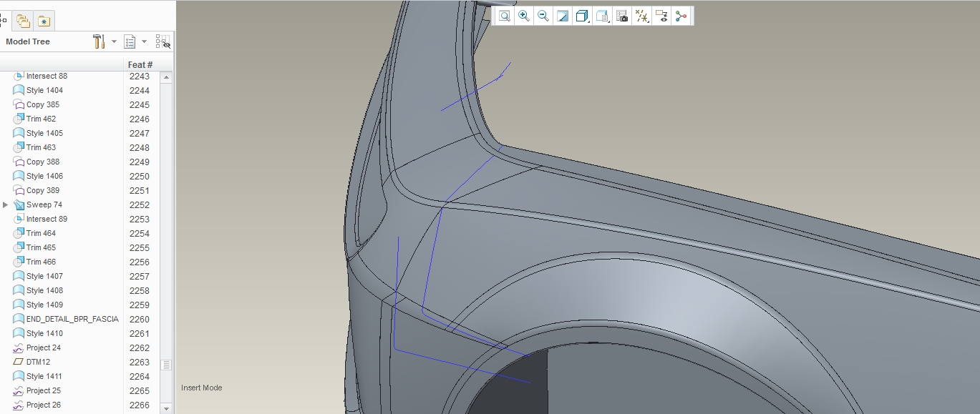Click feature number 2260
Viewport: 980px width, 414px height.
click(140, 319)
